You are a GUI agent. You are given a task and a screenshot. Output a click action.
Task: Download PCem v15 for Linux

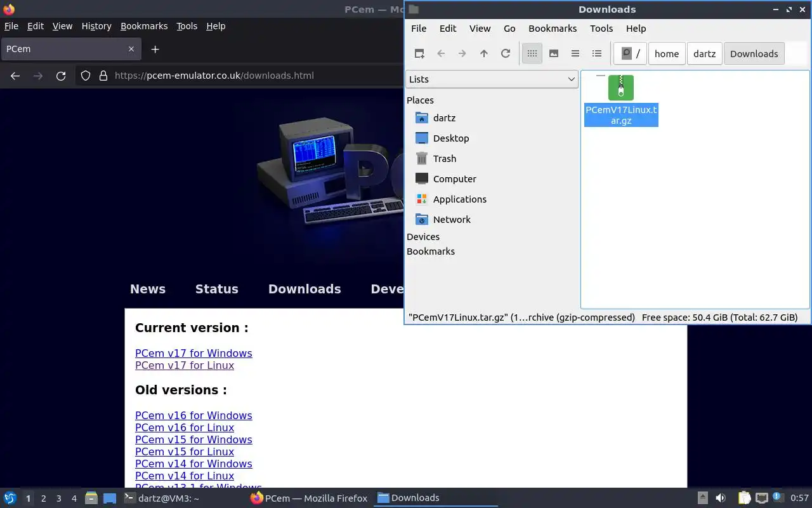(x=185, y=451)
